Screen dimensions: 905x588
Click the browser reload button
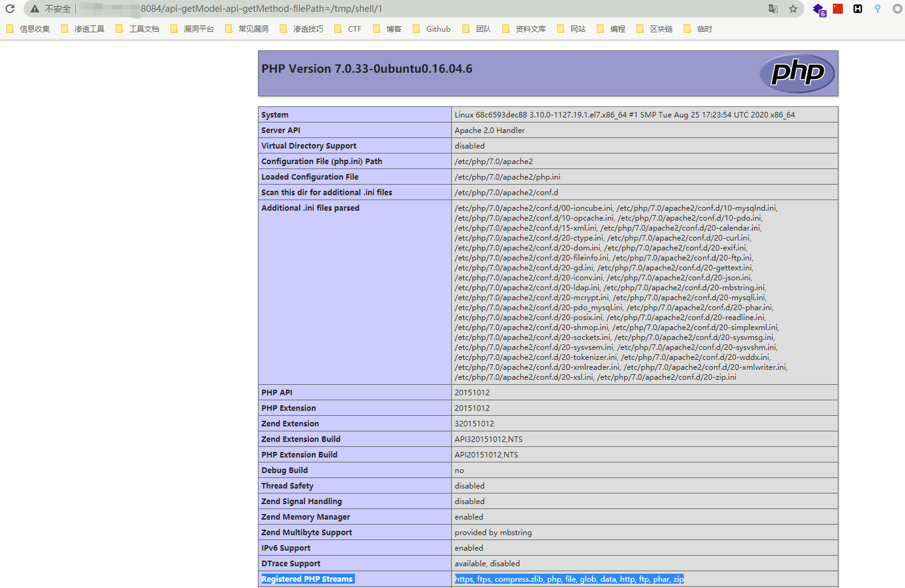(x=10, y=9)
